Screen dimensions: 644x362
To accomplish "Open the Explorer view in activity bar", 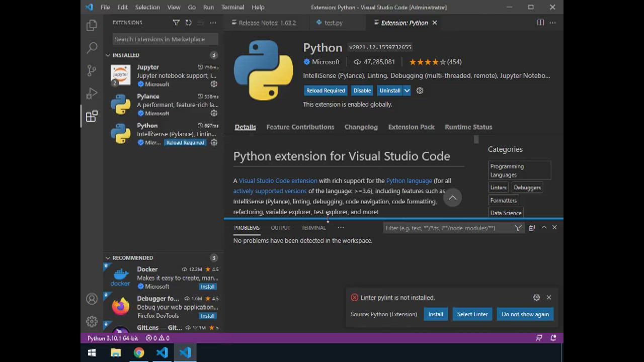I will point(92,25).
